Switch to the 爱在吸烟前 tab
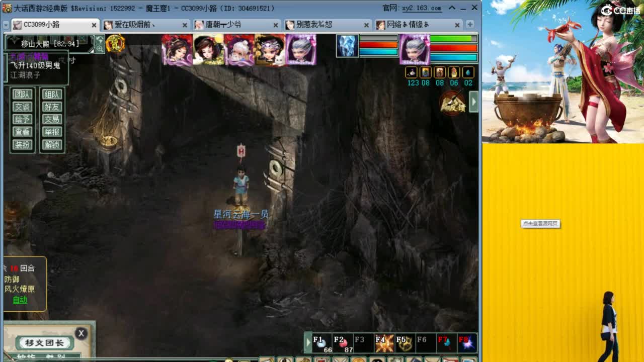The width and height of the screenshot is (644, 362). click(146, 25)
